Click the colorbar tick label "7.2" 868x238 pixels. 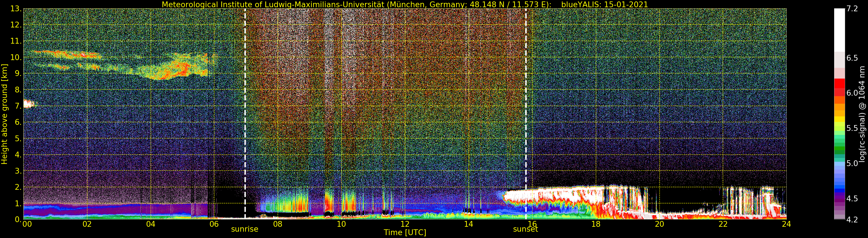(x=852, y=9)
